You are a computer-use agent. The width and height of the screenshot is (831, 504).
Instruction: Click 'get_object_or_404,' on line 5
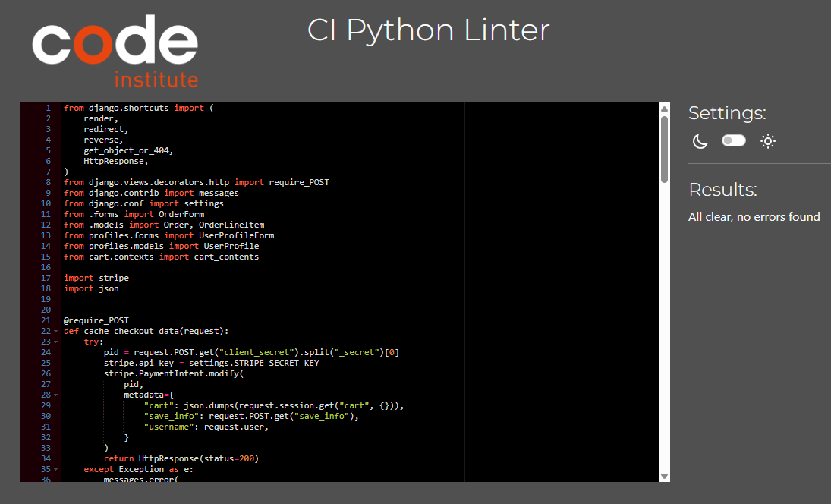[128, 150]
